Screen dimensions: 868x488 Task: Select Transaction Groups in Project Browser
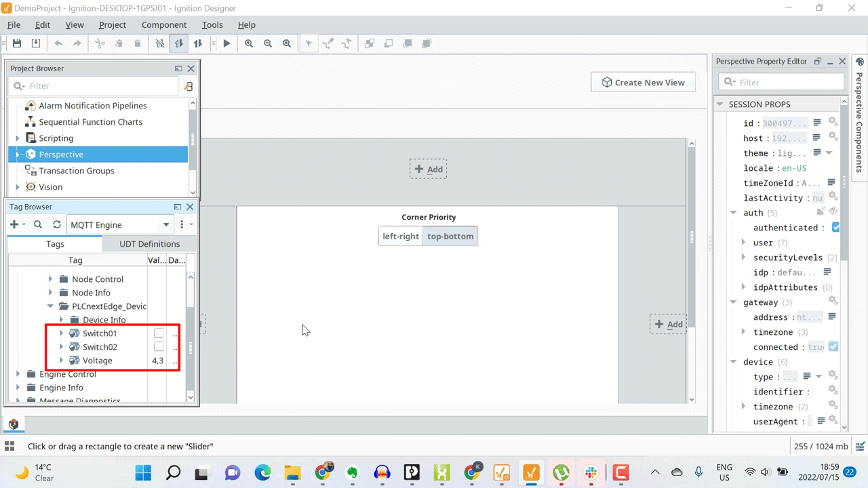[77, 171]
